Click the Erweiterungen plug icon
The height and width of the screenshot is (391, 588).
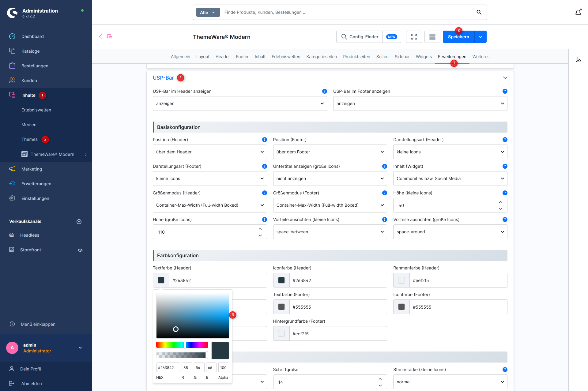coord(12,184)
